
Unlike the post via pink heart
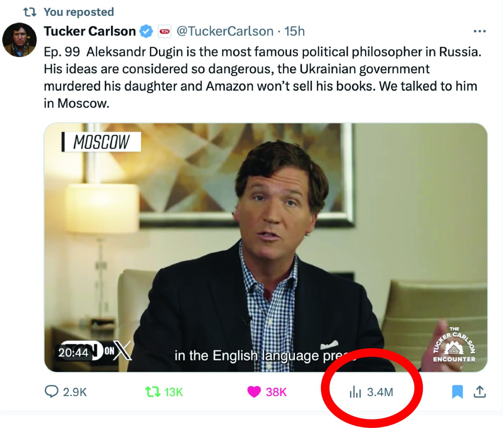[x=254, y=392]
